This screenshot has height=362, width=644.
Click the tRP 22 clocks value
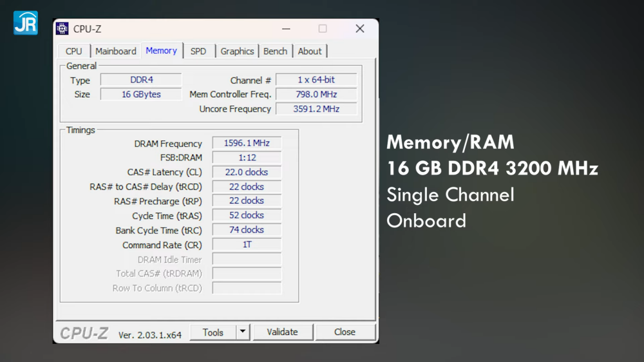[247, 201]
